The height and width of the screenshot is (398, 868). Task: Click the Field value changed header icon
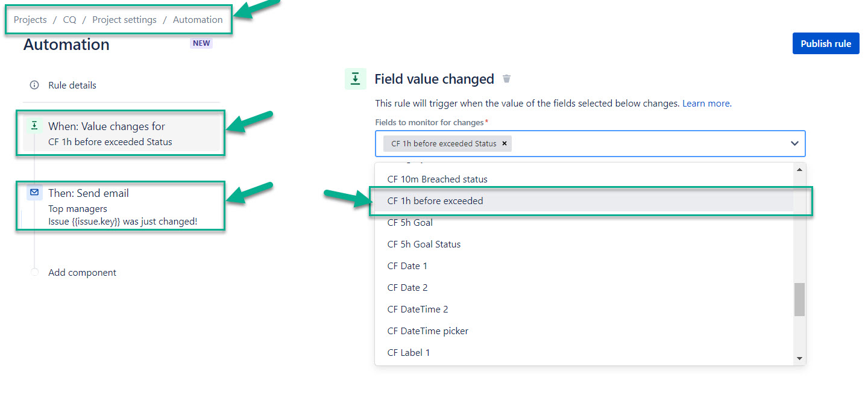click(x=356, y=79)
